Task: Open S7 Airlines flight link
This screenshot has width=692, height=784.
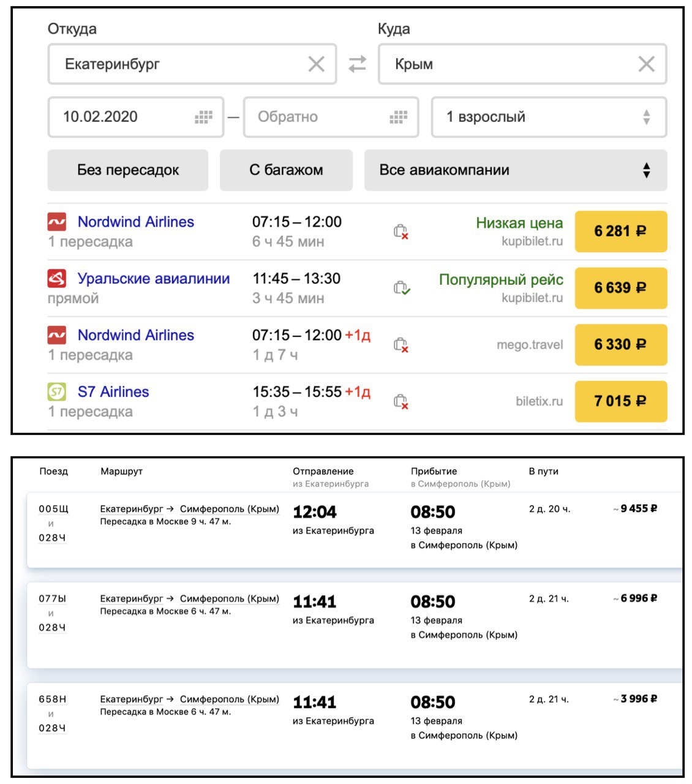Action: click(113, 392)
